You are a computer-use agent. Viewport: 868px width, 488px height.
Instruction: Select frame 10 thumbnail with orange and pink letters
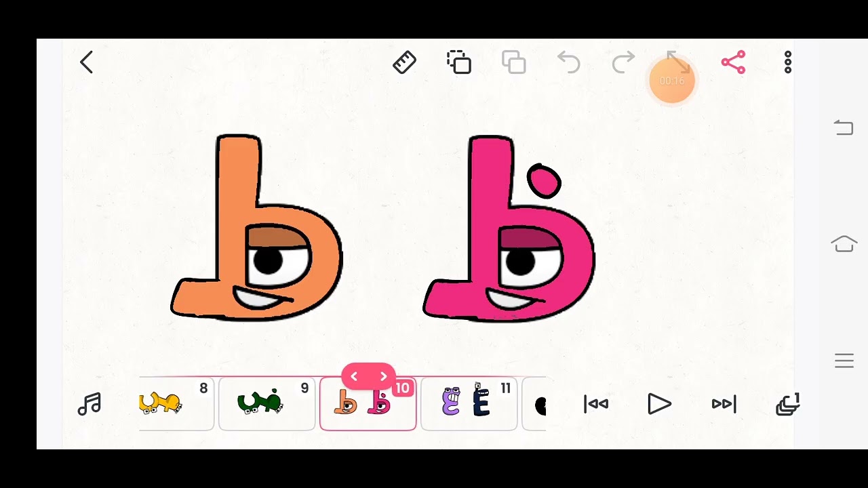(x=368, y=404)
